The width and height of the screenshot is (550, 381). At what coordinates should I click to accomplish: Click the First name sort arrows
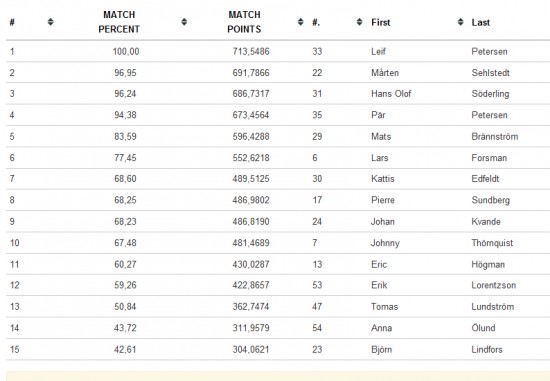(461, 22)
